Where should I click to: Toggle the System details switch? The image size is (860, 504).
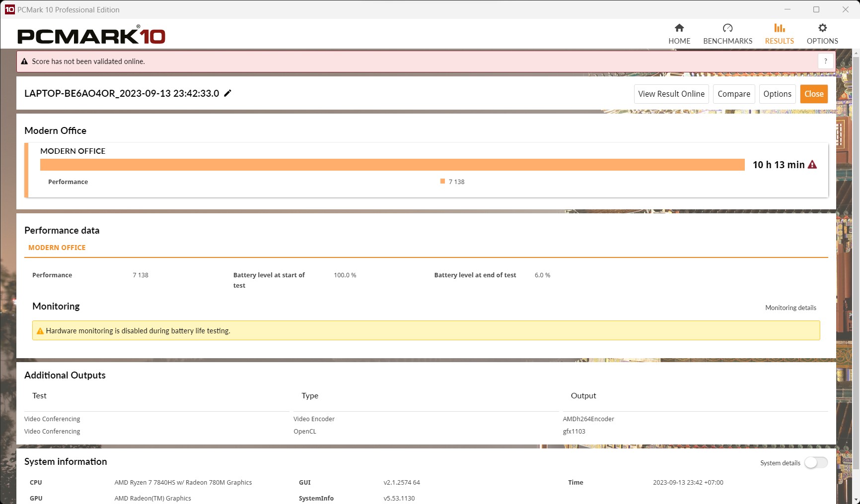(x=816, y=463)
